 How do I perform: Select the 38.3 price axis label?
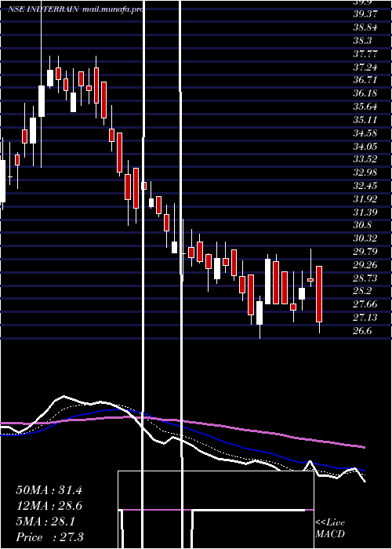[x=362, y=40]
